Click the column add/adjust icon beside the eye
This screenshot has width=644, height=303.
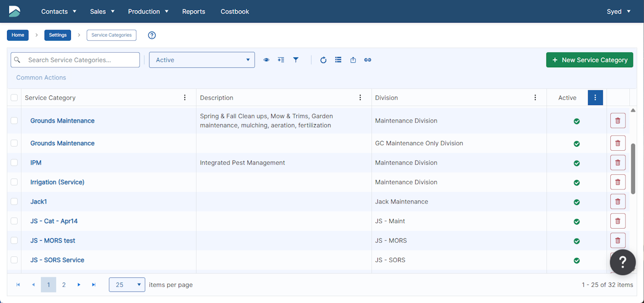click(281, 60)
